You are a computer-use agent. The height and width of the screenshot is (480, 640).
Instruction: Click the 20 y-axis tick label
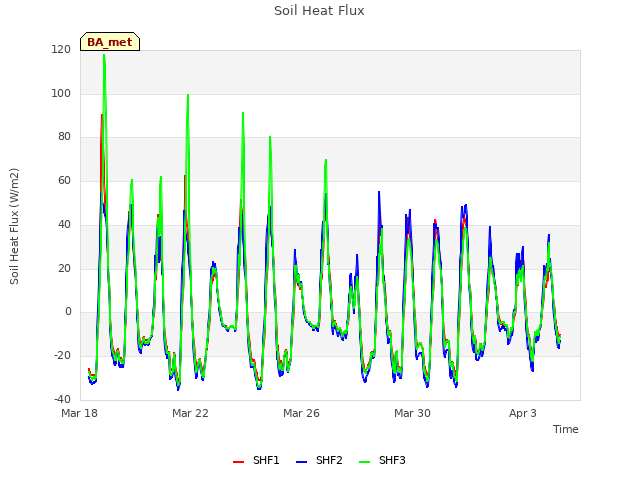pyautogui.click(x=64, y=269)
